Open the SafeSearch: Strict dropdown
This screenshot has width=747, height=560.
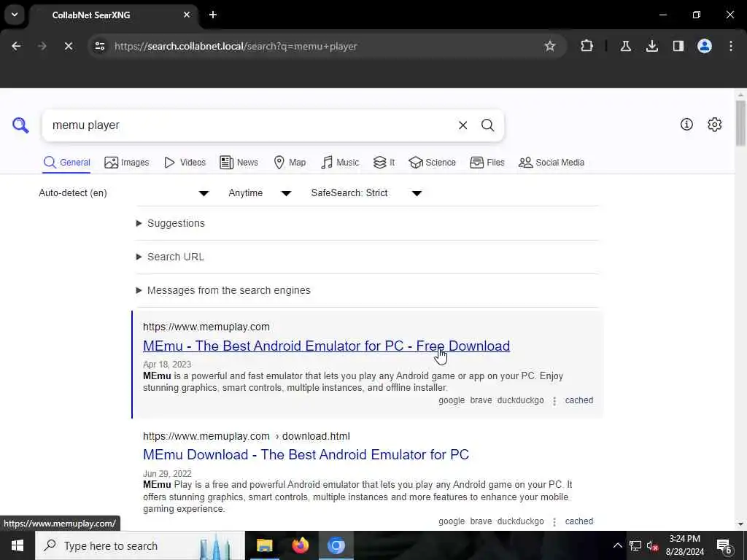click(x=366, y=193)
